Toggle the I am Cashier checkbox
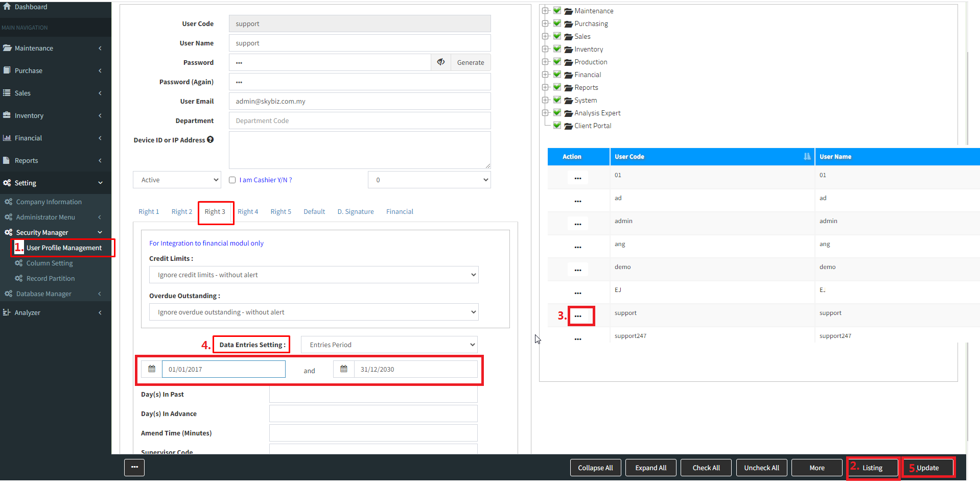 (x=232, y=180)
